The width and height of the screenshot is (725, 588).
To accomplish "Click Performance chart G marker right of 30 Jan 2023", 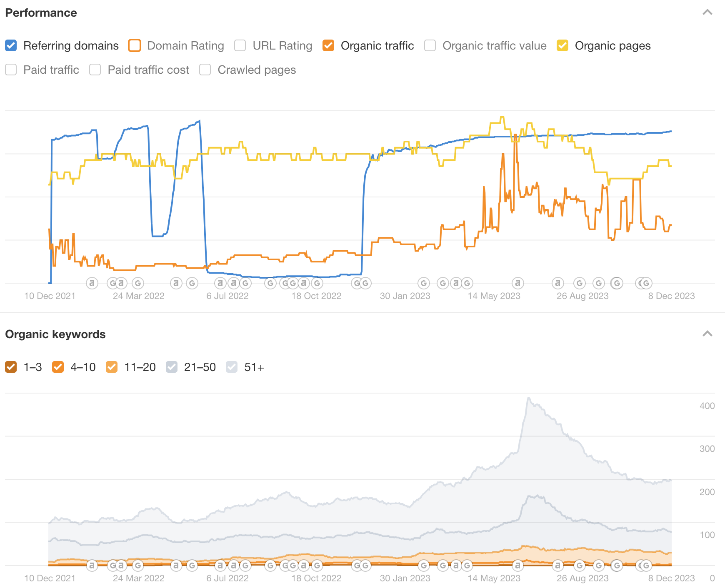I will 424,283.
